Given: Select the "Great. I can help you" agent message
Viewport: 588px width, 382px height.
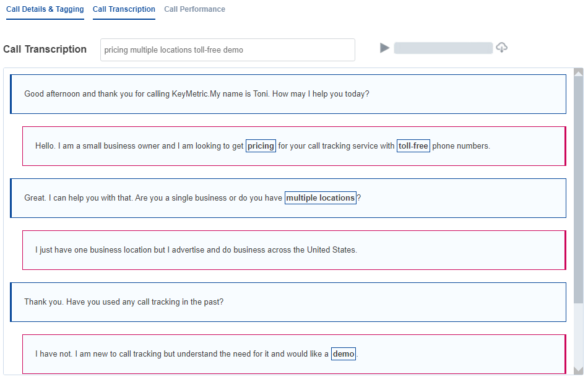Looking at the screenshot, I should click(x=288, y=198).
